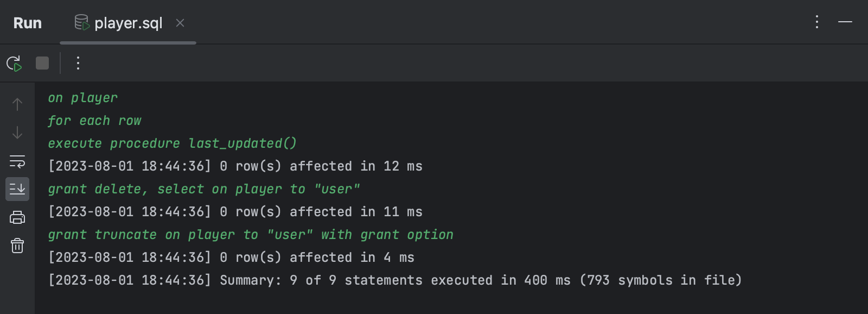Open the kebab menu at top right
The height and width of the screenshot is (314, 868).
tap(816, 23)
